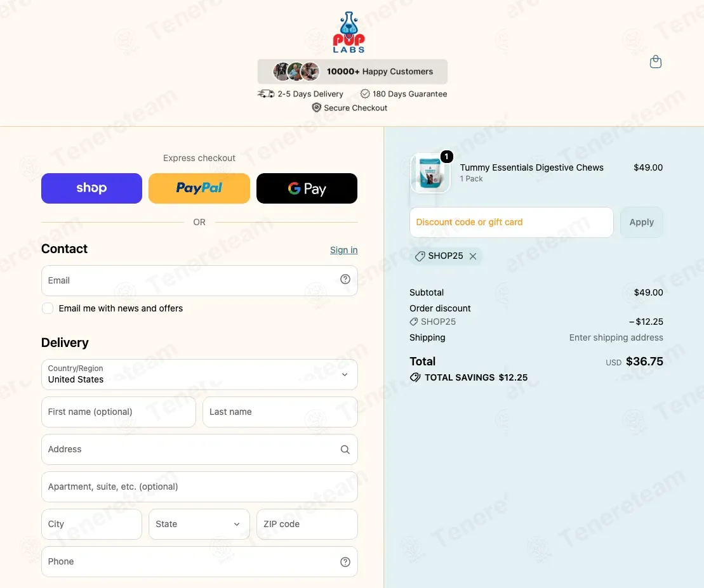Expand the State dropdown
This screenshot has width=704, height=588.
point(199,524)
